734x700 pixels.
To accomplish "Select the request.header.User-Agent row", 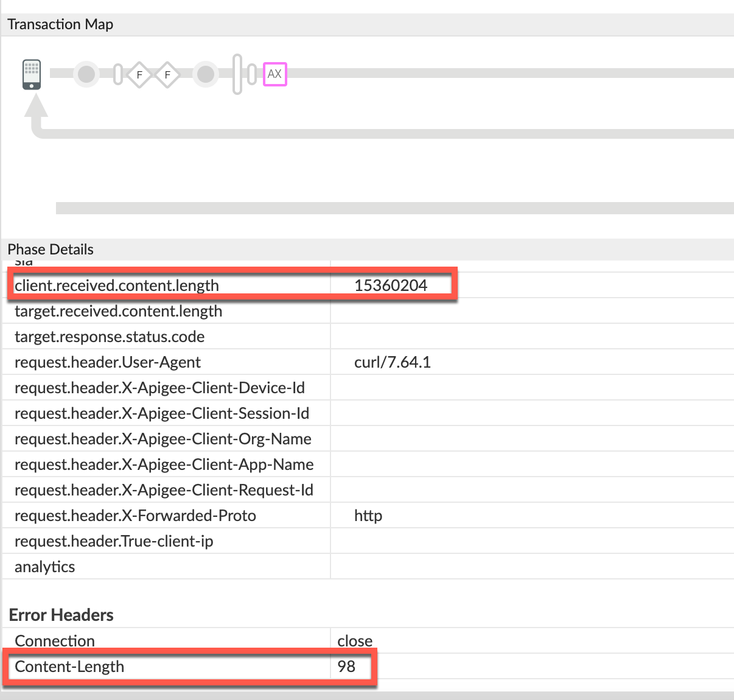I will pos(108,362).
